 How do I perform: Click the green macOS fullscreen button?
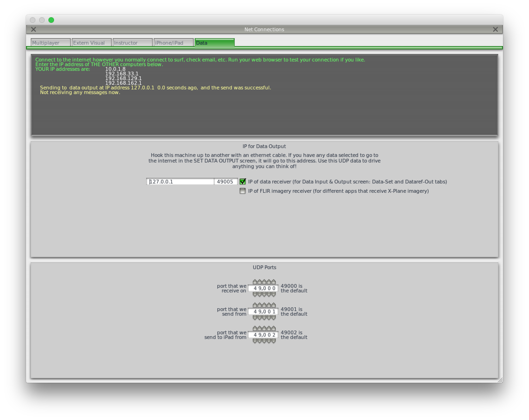51,20
